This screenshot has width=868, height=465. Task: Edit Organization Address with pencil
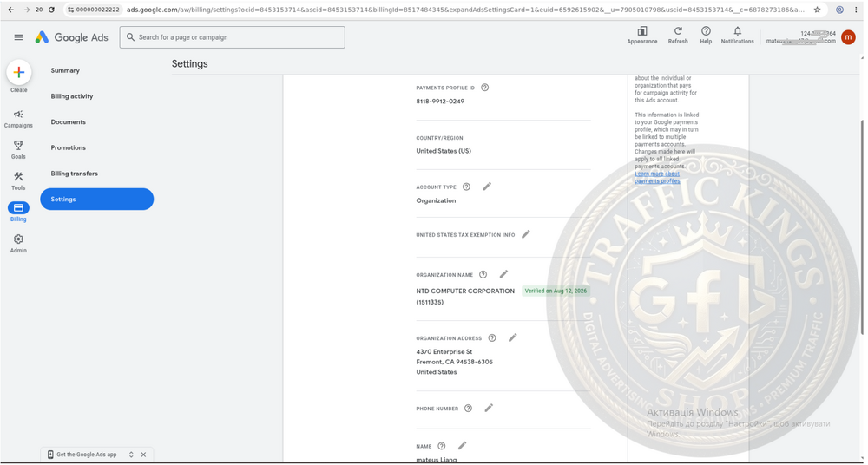point(513,337)
